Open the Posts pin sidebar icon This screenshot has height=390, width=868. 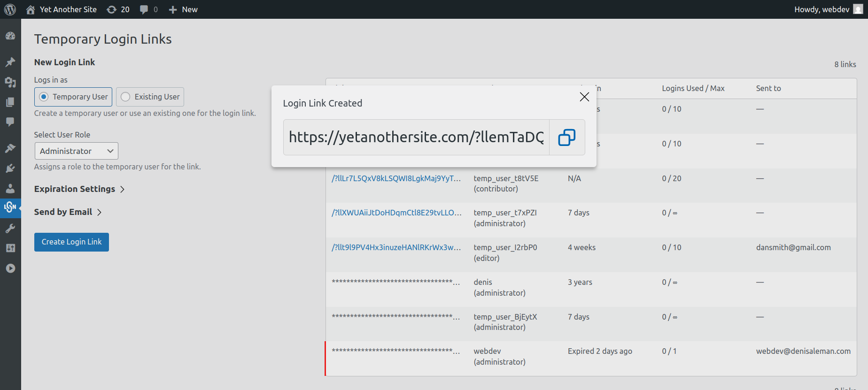click(x=10, y=62)
